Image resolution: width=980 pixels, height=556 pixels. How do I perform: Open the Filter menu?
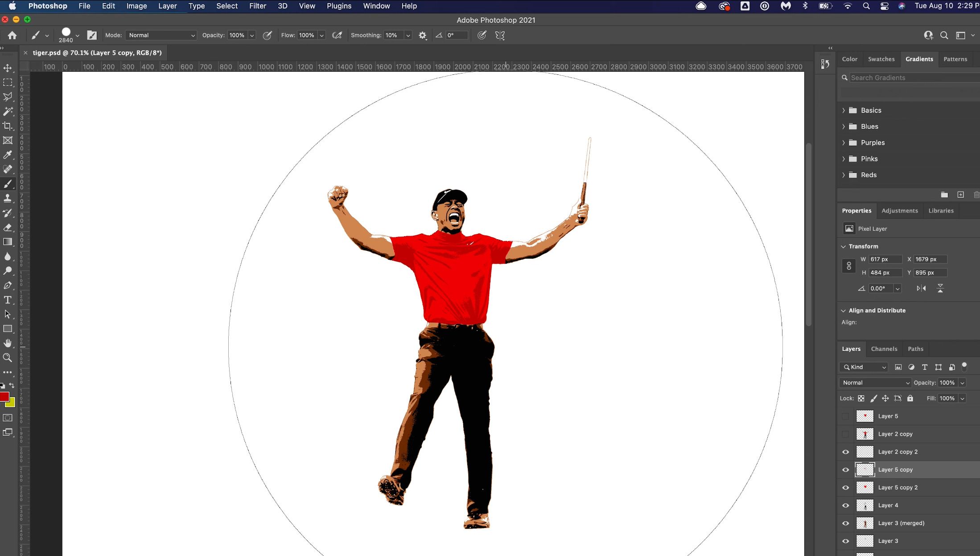coord(258,5)
